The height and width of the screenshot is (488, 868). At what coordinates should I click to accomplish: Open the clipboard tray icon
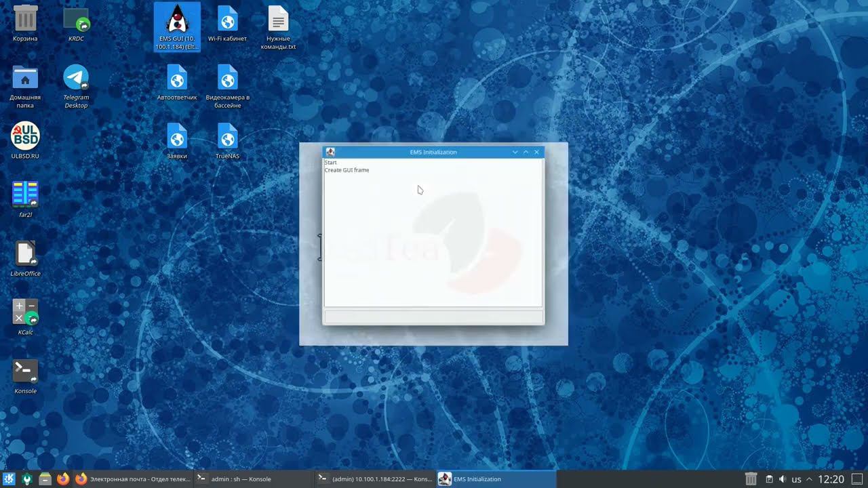[x=769, y=479]
